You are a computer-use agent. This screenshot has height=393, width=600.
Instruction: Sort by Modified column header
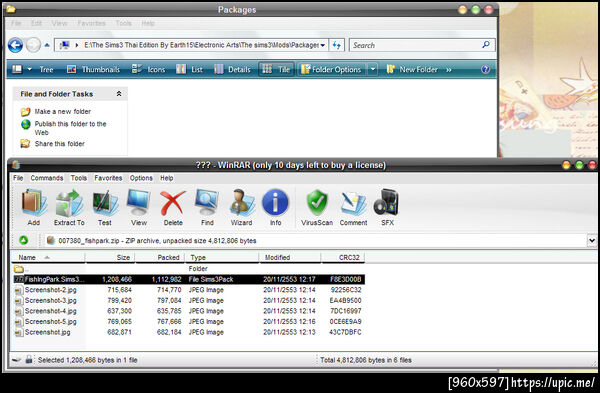tap(290, 258)
